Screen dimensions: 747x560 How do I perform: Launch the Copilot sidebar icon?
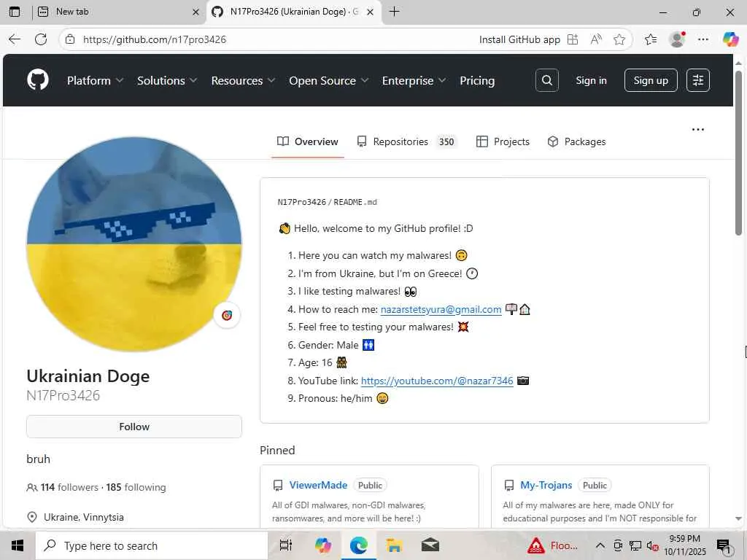click(729, 39)
